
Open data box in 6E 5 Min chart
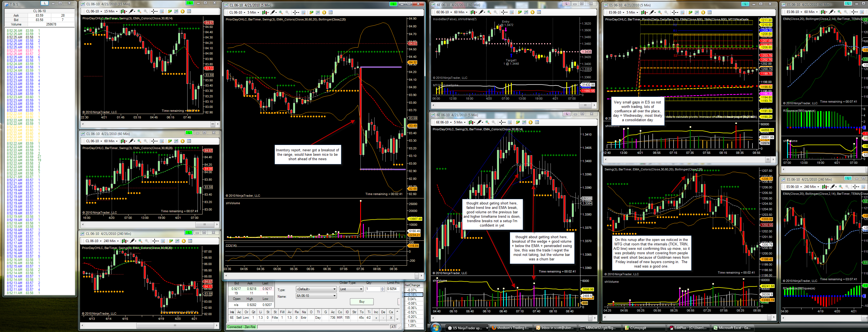click(537, 123)
